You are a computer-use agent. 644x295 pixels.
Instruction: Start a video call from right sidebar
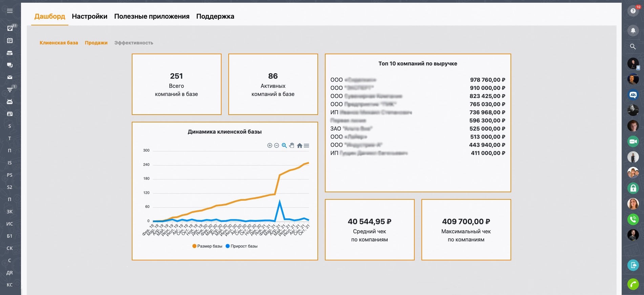pos(633,141)
